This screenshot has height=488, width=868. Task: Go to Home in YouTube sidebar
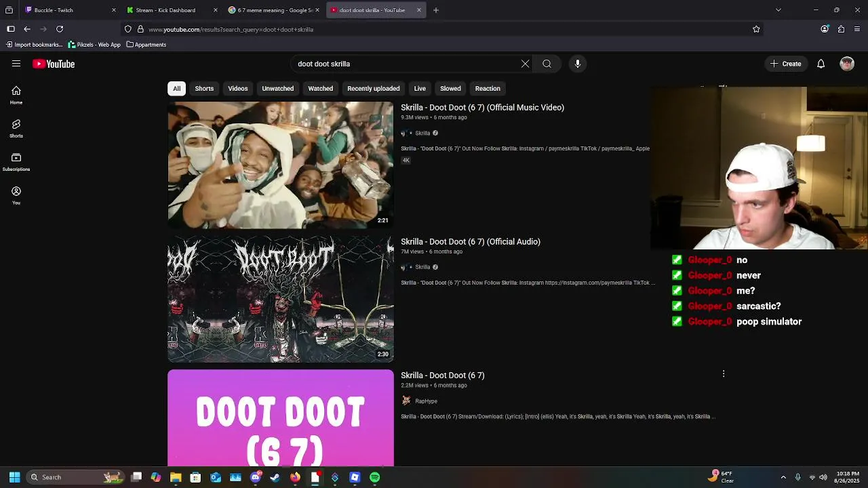point(16,95)
